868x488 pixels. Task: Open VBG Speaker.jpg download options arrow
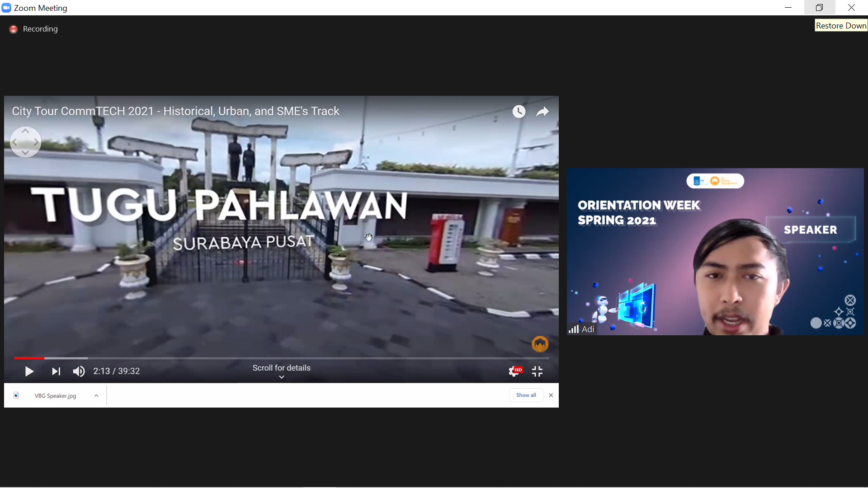click(x=96, y=396)
